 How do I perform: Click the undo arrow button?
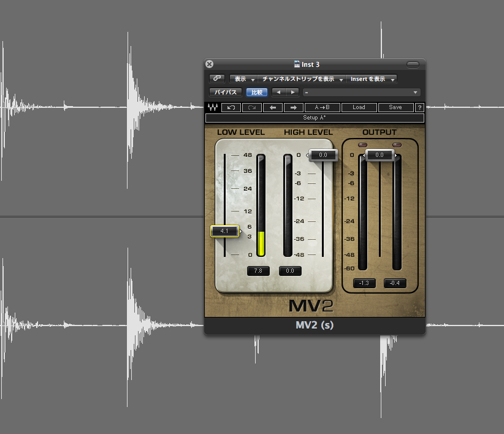pyautogui.click(x=231, y=107)
